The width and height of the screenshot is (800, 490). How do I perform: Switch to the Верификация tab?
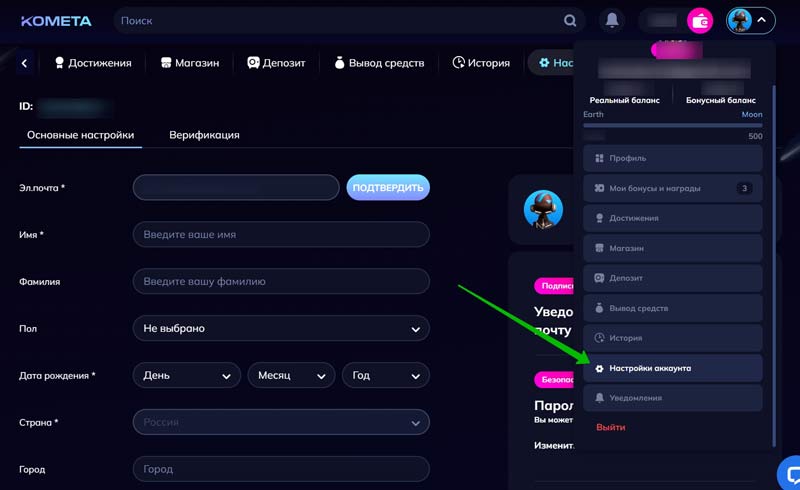click(x=204, y=135)
